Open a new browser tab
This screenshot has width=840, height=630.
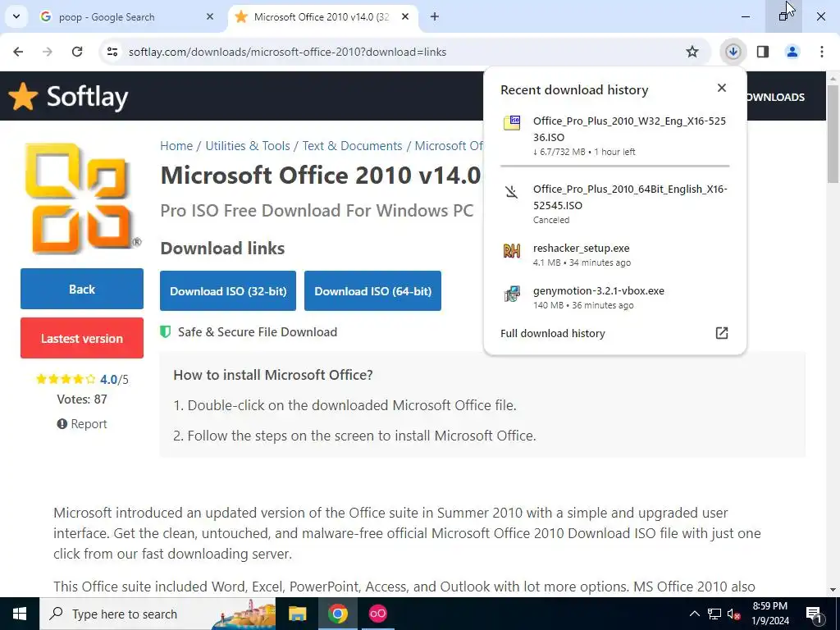tap(435, 17)
